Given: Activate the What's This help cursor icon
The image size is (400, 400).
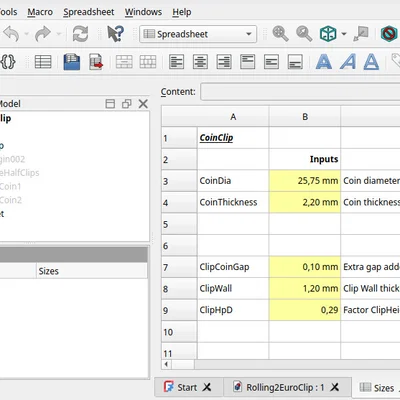Looking at the screenshot, I should pyautogui.click(x=116, y=34).
